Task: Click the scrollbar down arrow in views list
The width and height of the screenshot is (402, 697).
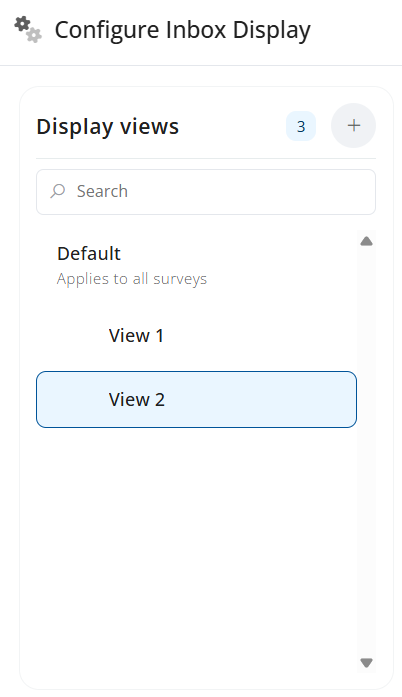Action: tap(366, 663)
